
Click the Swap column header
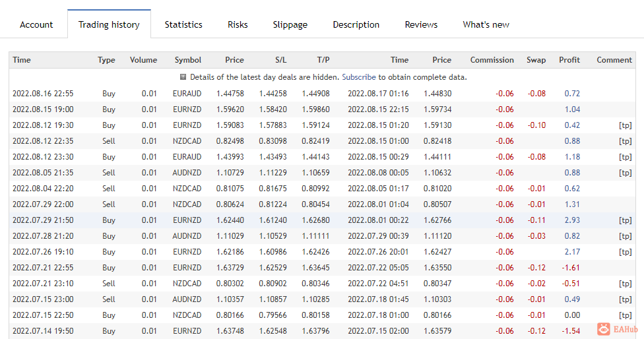(536, 60)
